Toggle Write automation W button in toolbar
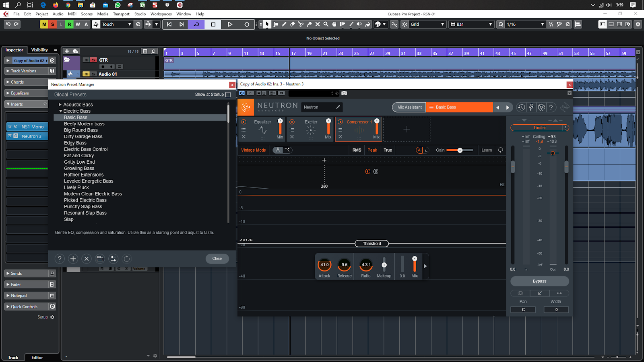The image size is (644, 362). 78,24
